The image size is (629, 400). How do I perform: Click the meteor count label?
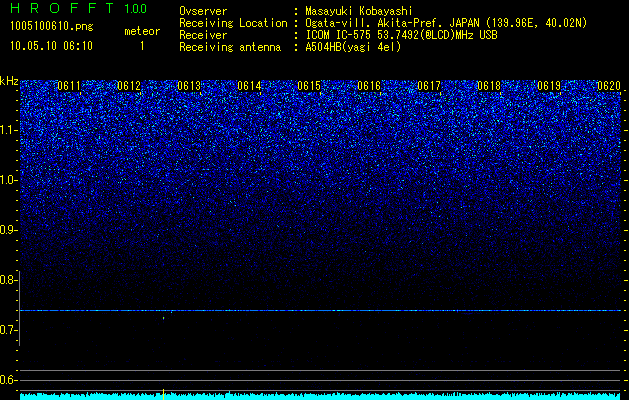tap(142, 31)
